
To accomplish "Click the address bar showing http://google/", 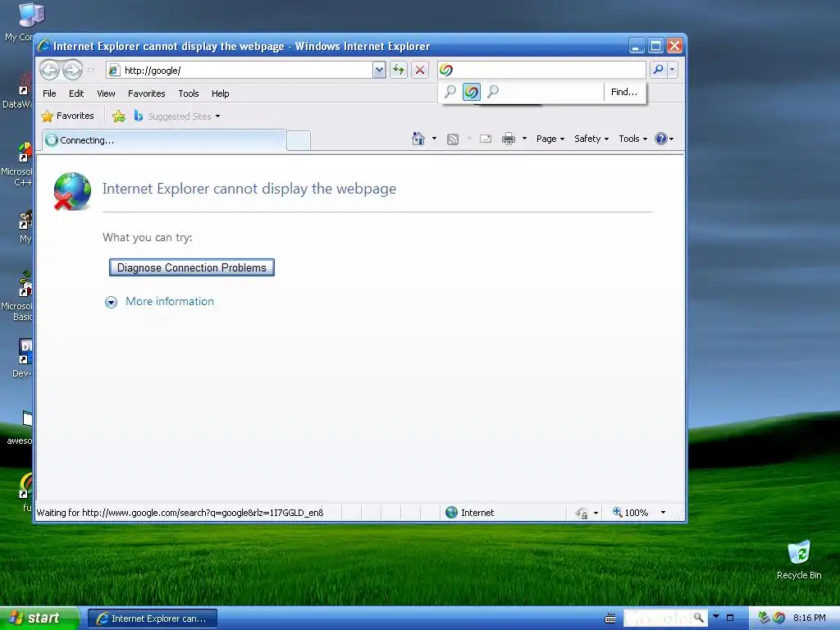I will [240, 71].
